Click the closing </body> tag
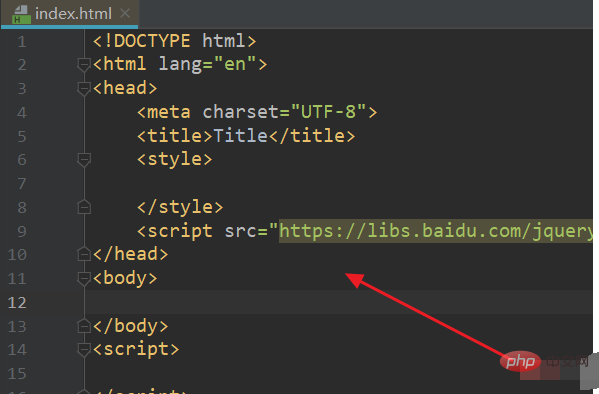599x394 pixels. click(130, 326)
